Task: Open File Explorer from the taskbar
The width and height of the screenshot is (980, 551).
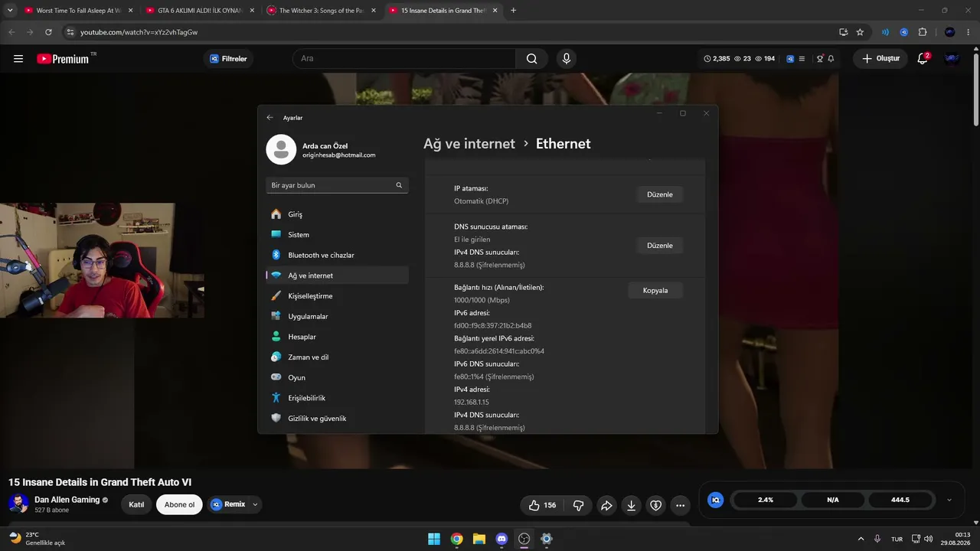Action: coord(479,539)
